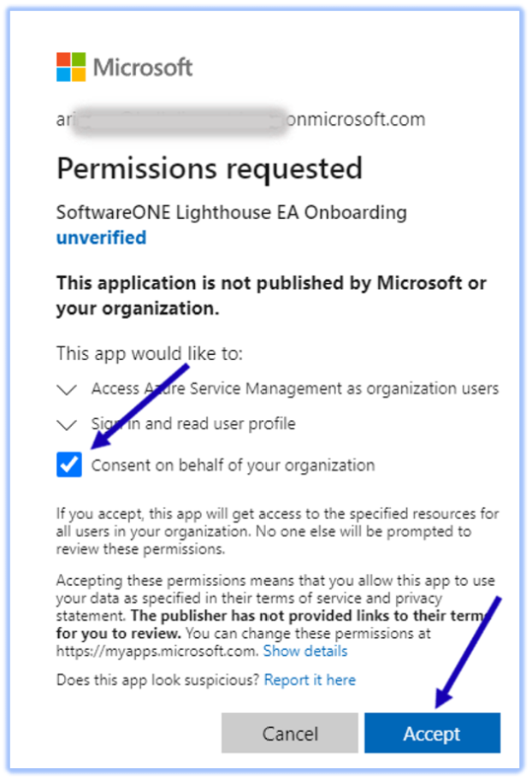Click the SoftwareONE Lighthouse EA Onboarding app name
The width and height of the screenshot is (532, 780).
[x=231, y=212]
